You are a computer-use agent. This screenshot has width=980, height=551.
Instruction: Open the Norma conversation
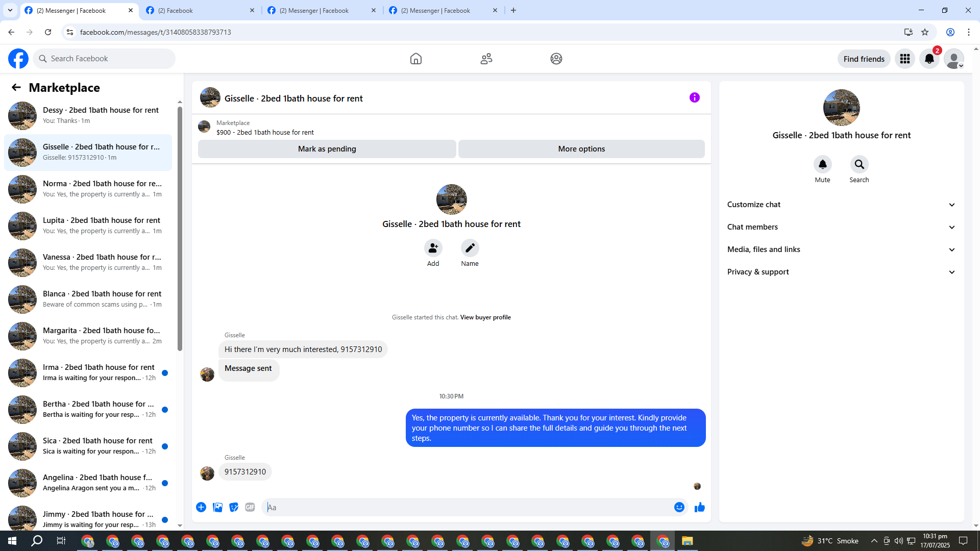88,189
